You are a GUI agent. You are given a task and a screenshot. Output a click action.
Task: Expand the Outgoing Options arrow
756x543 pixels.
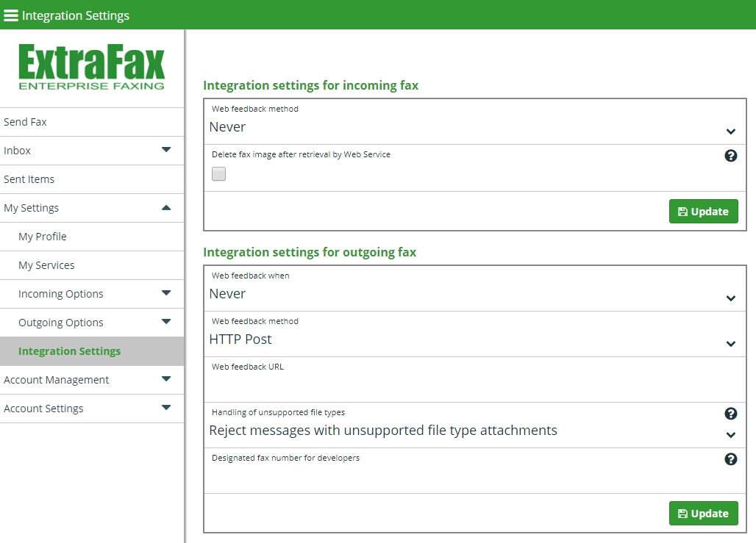pyautogui.click(x=166, y=321)
